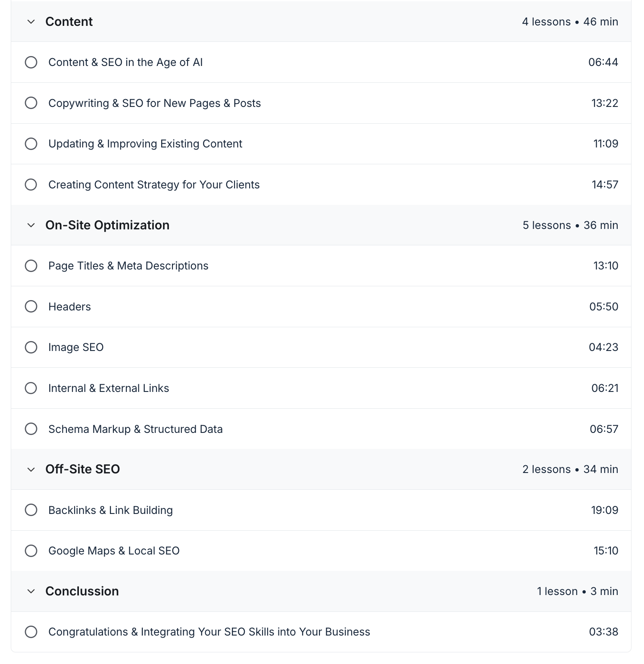Mark 'Content & SEO in the Age of AI' circle

(31, 62)
